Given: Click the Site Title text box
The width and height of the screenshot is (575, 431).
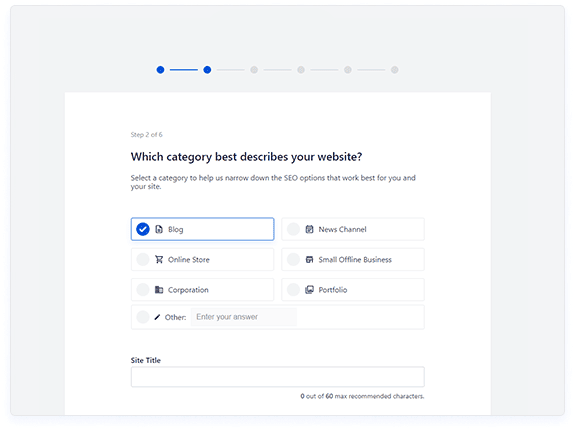Looking at the screenshot, I should (x=278, y=377).
